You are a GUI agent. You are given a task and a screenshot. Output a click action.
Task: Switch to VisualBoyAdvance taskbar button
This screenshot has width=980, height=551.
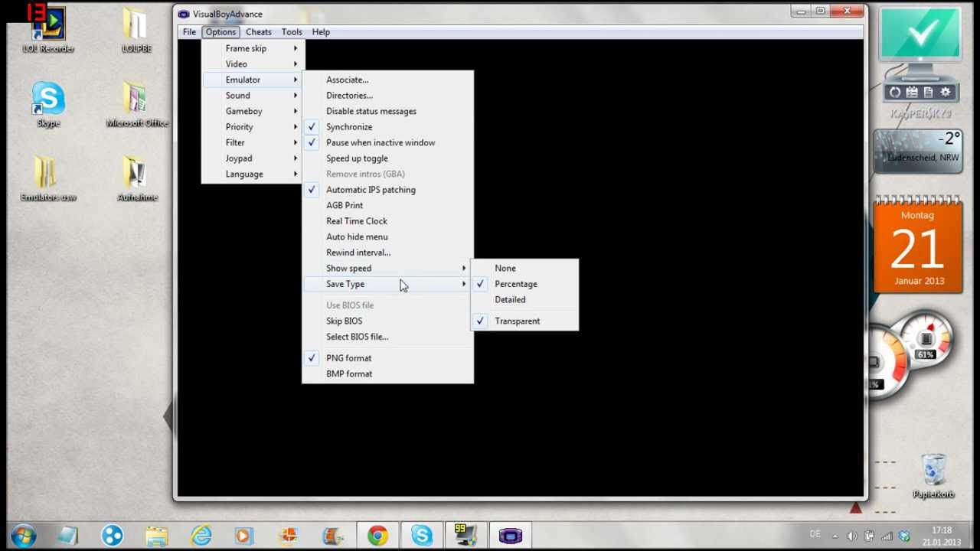pos(511,536)
